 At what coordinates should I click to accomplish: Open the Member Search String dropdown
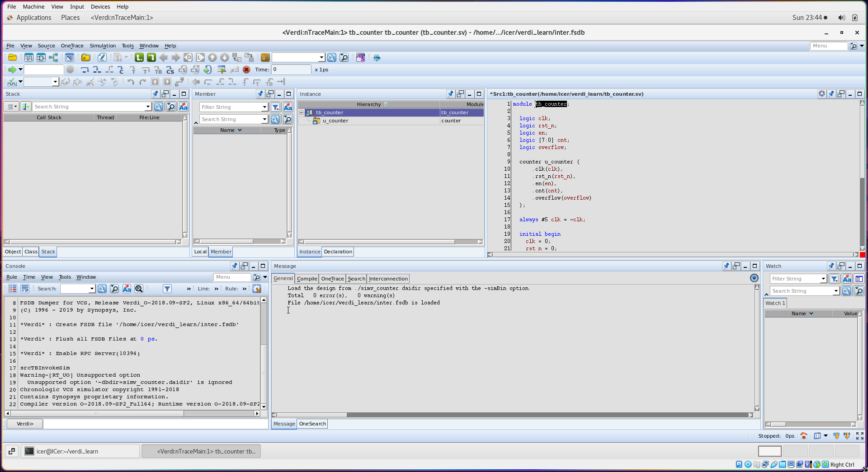(264, 119)
